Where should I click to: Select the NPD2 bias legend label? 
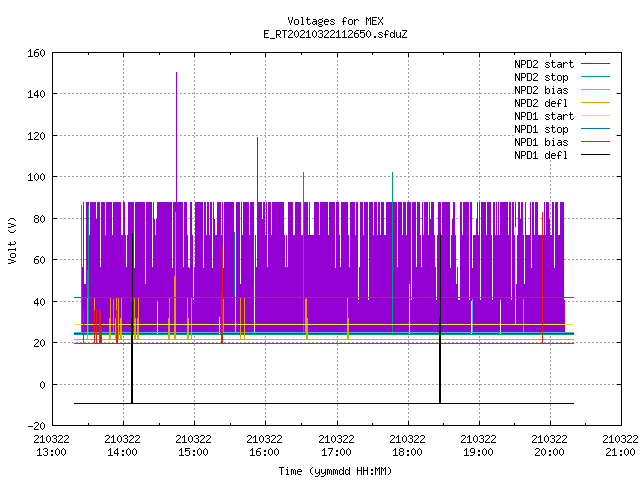(541, 90)
